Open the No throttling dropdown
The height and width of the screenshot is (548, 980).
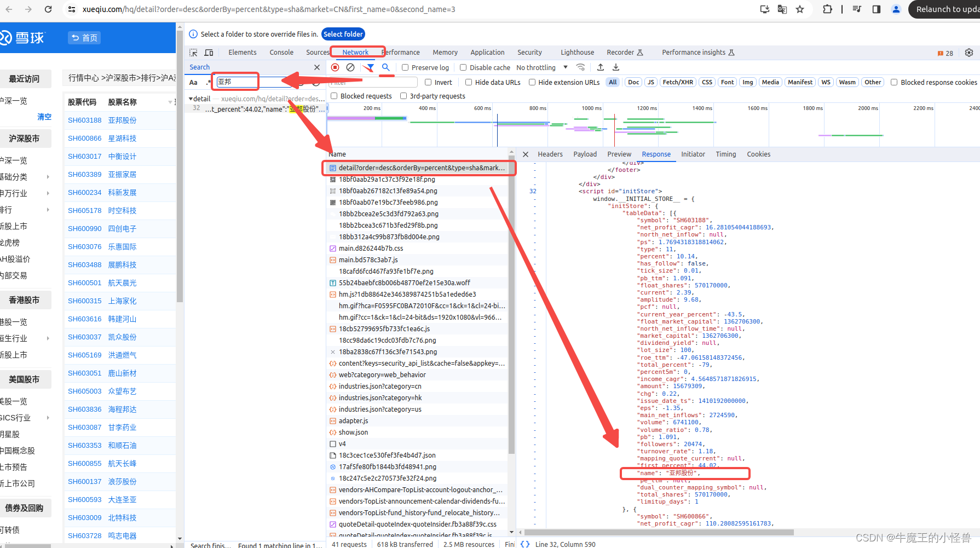coord(542,67)
